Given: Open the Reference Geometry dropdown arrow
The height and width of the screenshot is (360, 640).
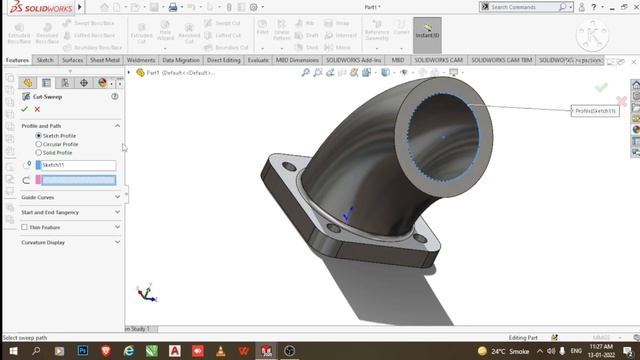Looking at the screenshot, I should click(377, 49).
